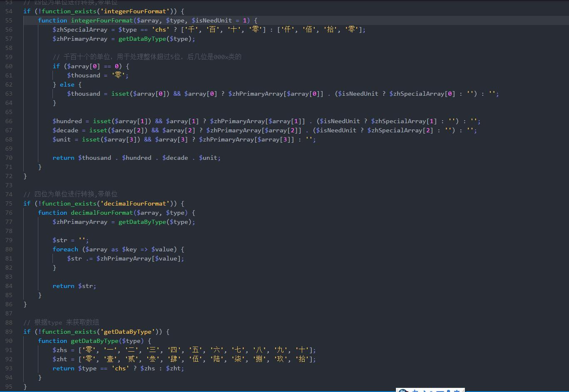Viewport: 569px width, 392px height.
Task: Click $str variable on line 79
Action: 60,240
